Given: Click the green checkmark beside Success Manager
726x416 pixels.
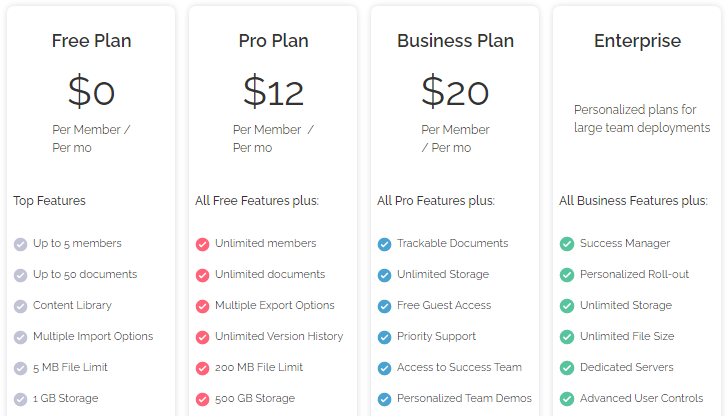Looking at the screenshot, I should coord(567,244).
